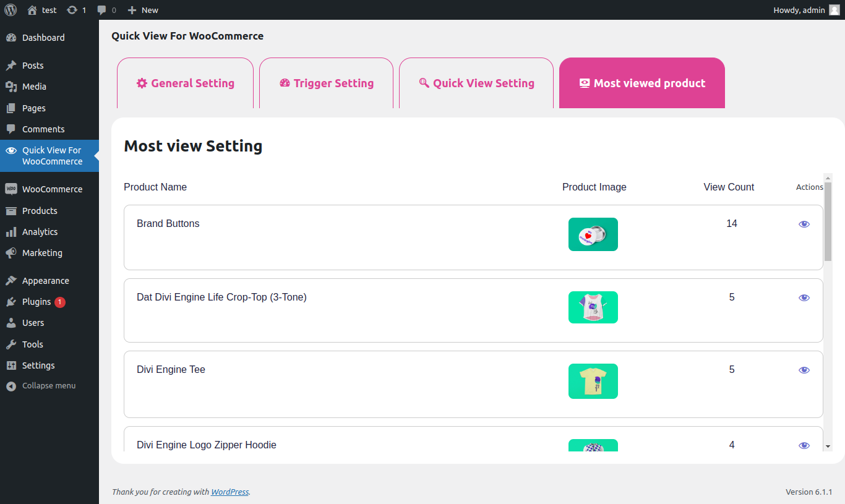Open Marketing menu in the sidebar
The height and width of the screenshot is (504, 845).
click(42, 253)
